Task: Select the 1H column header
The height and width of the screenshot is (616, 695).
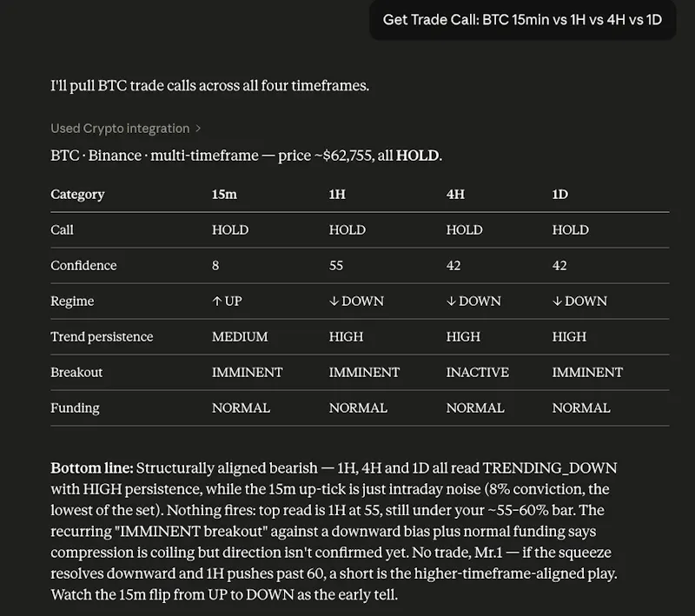Action: [337, 195]
